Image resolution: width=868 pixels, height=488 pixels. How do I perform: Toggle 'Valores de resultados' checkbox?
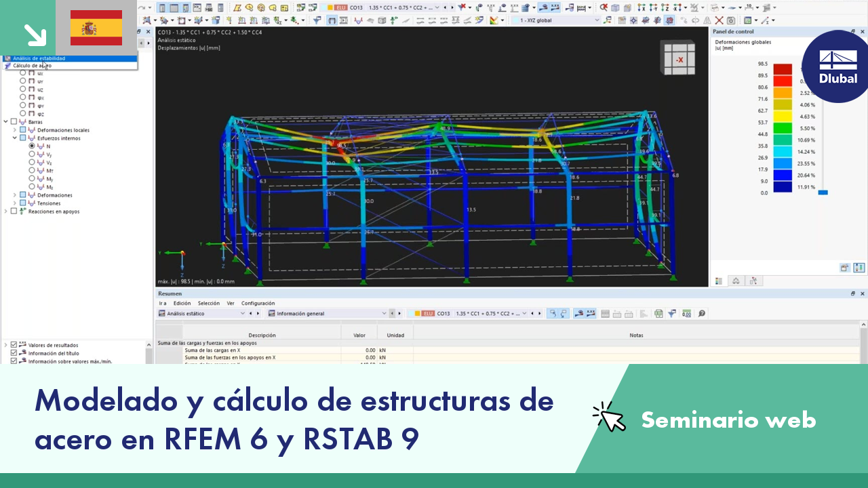point(14,345)
